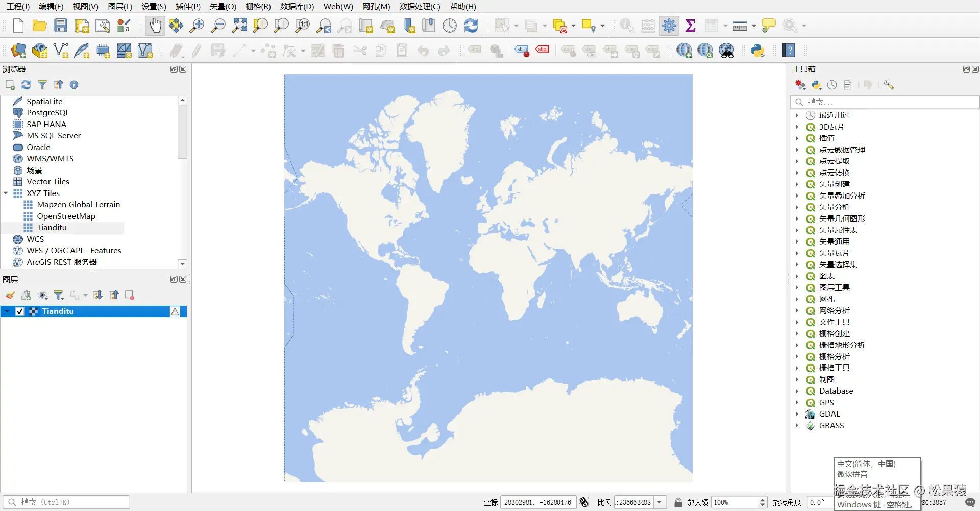This screenshot has width=980, height=511.
Task: Open the style manager icon
Action: [x=124, y=26]
